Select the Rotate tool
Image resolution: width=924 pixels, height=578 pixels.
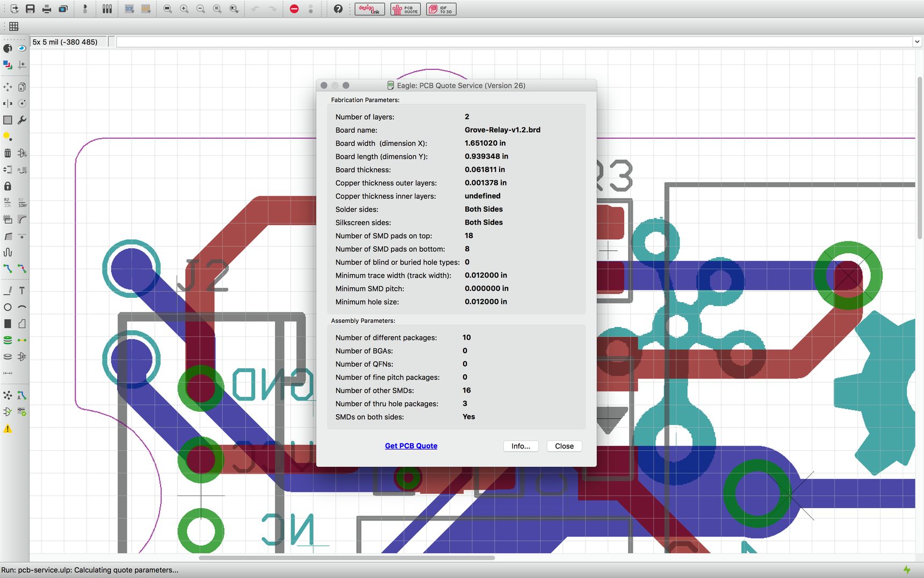pos(22,104)
